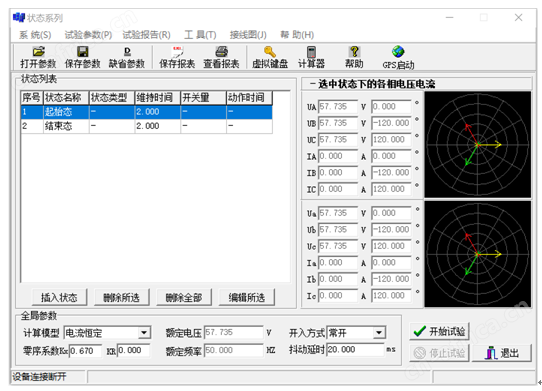Open the 工具(T) menu

[x=200, y=35]
